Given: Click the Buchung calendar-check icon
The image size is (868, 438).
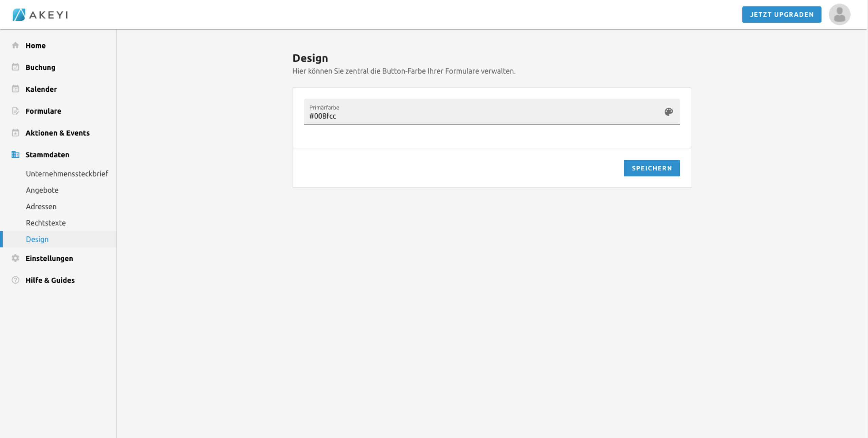Looking at the screenshot, I should coord(15,67).
